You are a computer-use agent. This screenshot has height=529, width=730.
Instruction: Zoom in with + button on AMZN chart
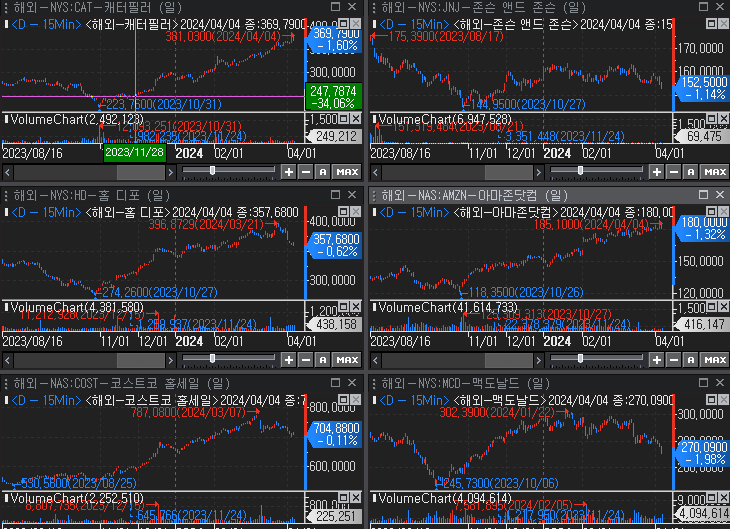(x=657, y=360)
